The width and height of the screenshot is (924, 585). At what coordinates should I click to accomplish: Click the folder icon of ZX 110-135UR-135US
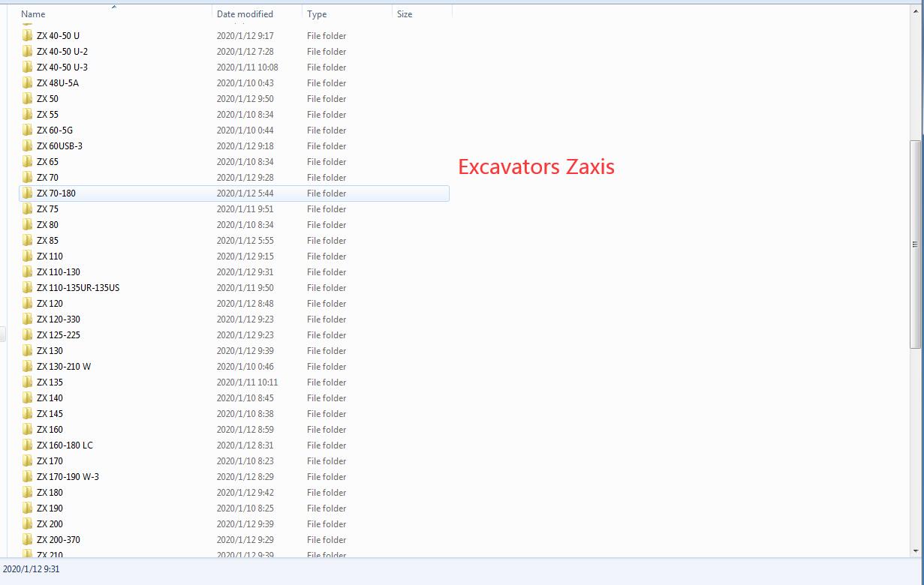pyautogui.click(x=27, y=287)
